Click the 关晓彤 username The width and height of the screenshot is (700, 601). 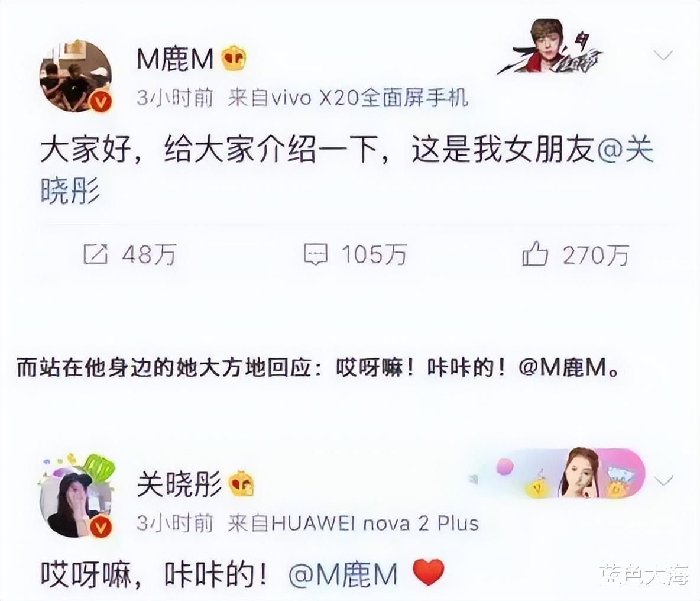(x=179, y=484)
